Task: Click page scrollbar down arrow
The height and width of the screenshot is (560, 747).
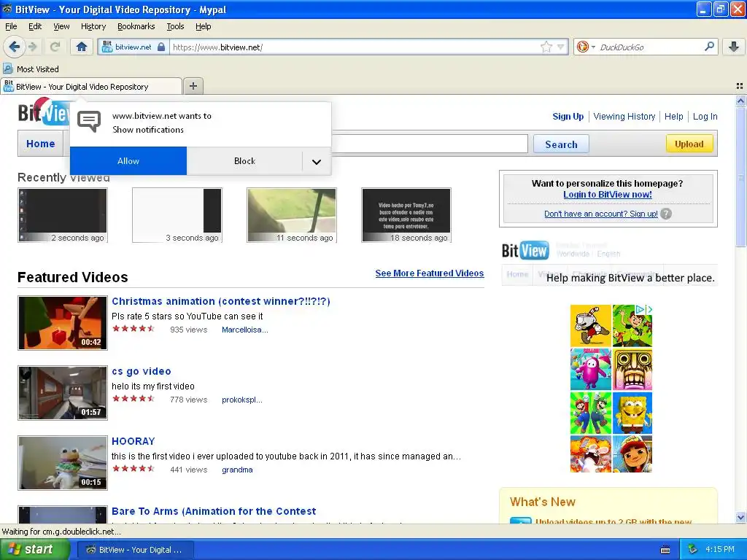Action: coord(740,517)
